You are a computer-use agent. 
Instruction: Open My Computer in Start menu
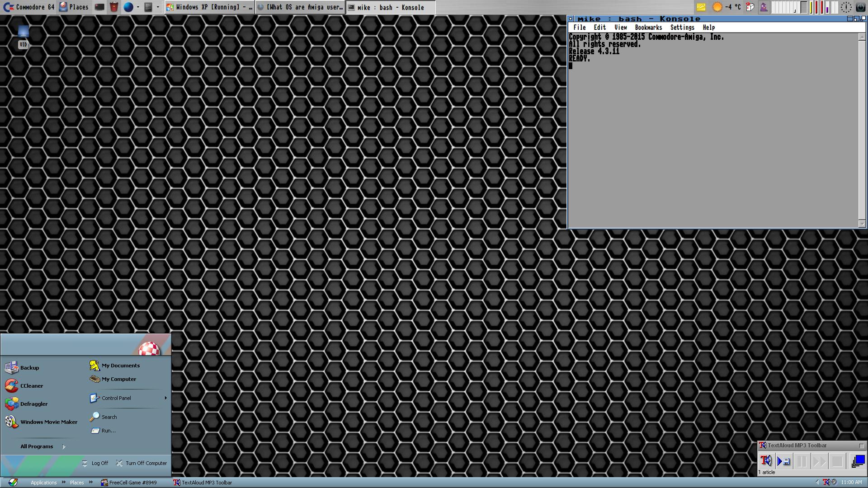[113, 379]
